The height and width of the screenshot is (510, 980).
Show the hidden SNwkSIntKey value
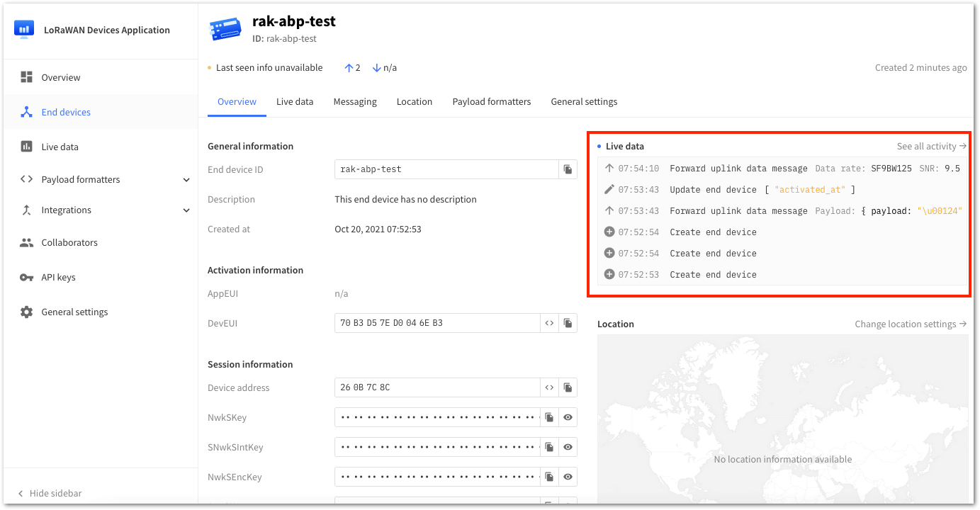coord(568,448)
